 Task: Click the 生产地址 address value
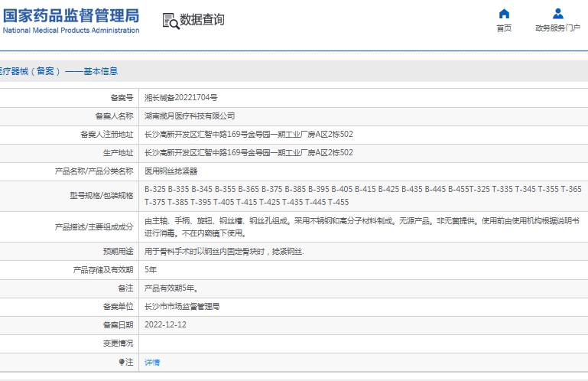249,153
